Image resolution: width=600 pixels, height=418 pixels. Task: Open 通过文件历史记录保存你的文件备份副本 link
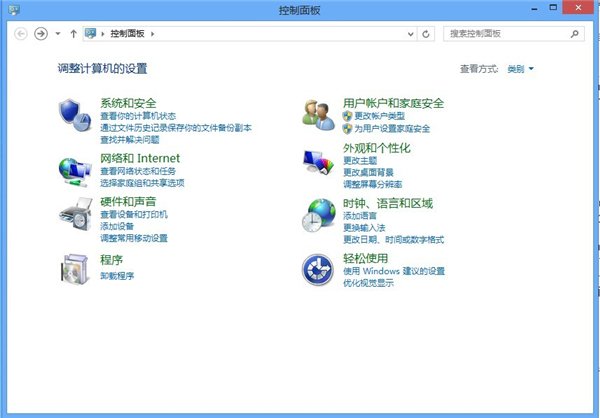[x=176, y=128]
